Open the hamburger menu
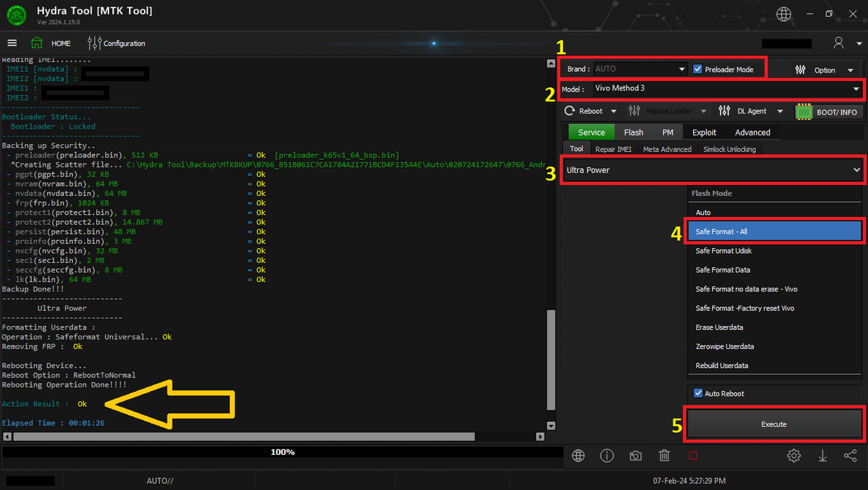The width and height of the screenshot is (868, 490). click(x=12, y=43)
